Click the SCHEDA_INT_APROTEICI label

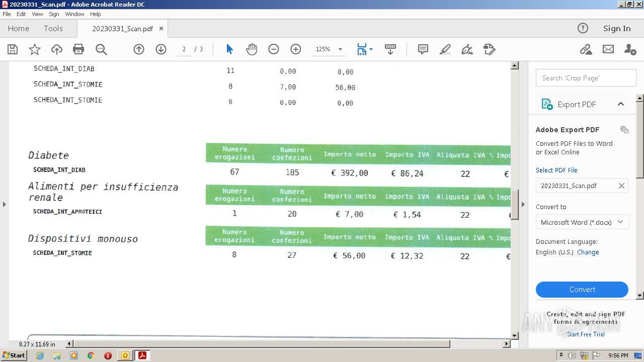click(x=67, y=212)
